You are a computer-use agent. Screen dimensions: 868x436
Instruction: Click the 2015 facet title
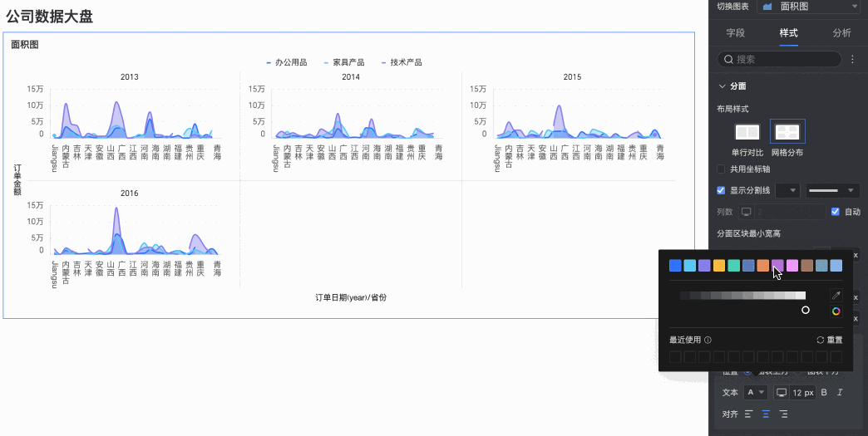click(572, 77)
